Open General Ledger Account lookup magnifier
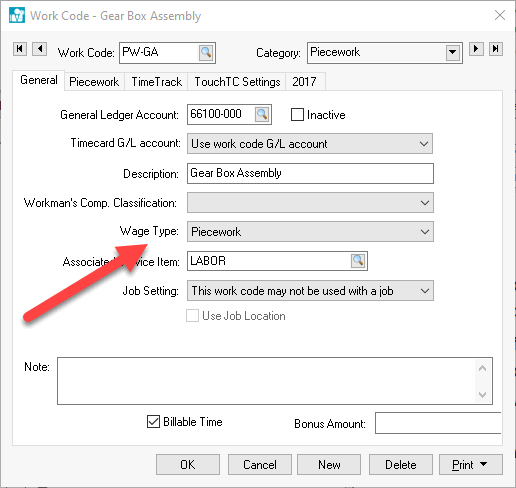 click(262, 114)
